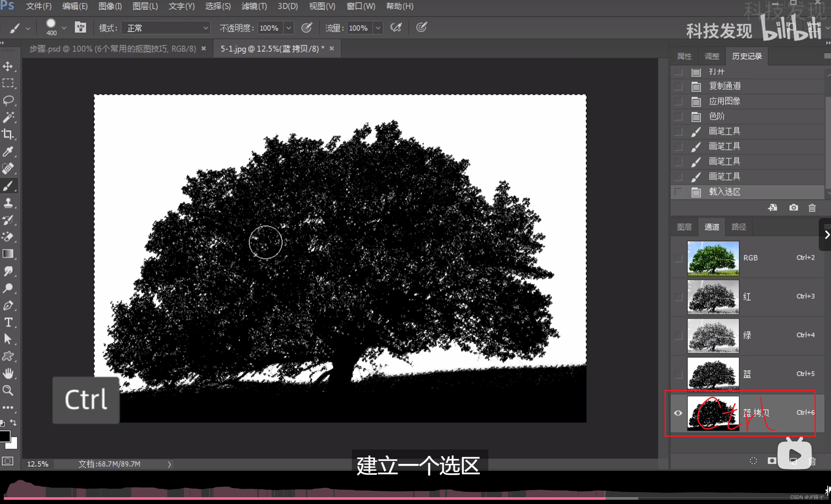Create new snapshot with camera icon
The width and height of the screenshot is (831, 504).
tap(793, 208)
